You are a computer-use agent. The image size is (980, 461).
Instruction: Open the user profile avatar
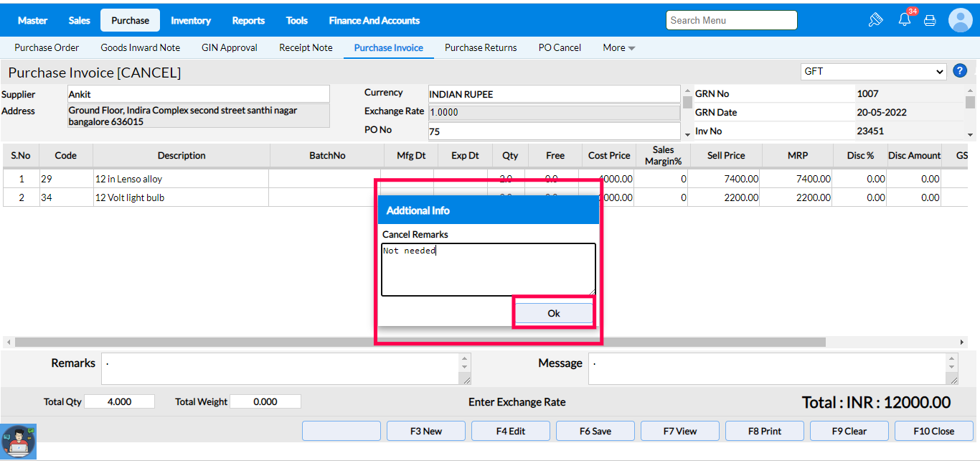pyautogui.click(x=960, y=20)
